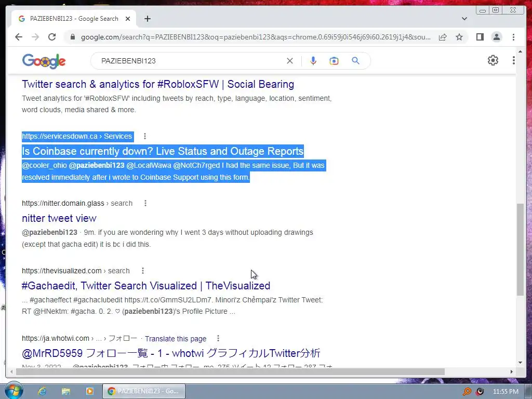Click the taskbar clock 11:55 PM
Viewport: 532px width, 399px height.
(x=506, y=392)
